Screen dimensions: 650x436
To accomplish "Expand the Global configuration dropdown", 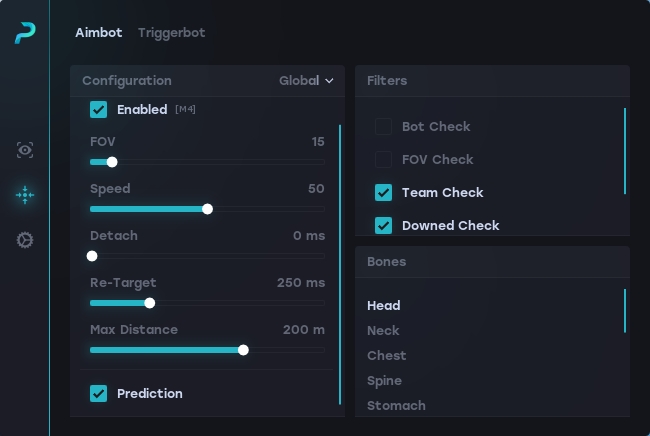I will tap(306, 81).
